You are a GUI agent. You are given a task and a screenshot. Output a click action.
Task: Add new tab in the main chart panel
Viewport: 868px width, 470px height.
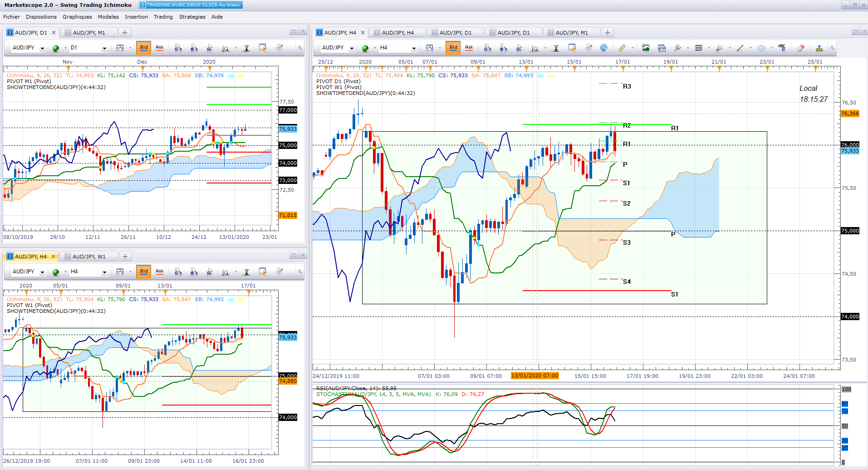pos(608,33)
